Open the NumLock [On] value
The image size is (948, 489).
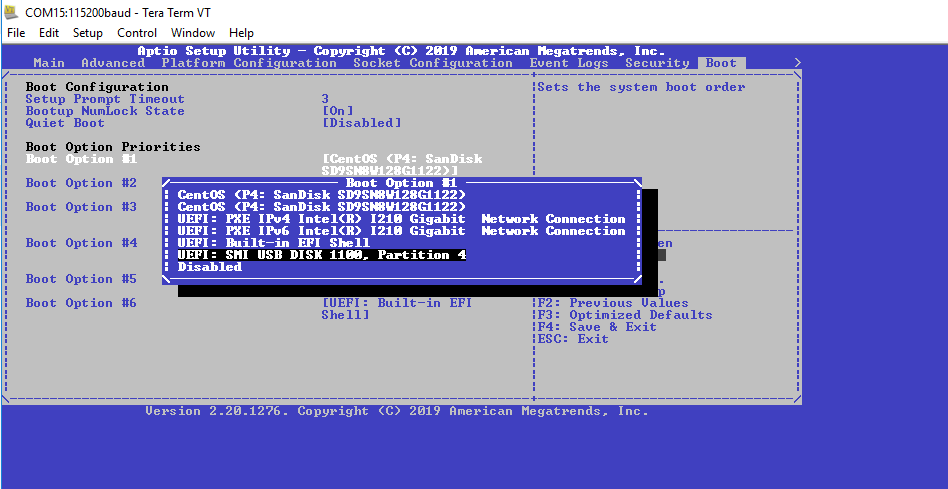pos(337,111)
